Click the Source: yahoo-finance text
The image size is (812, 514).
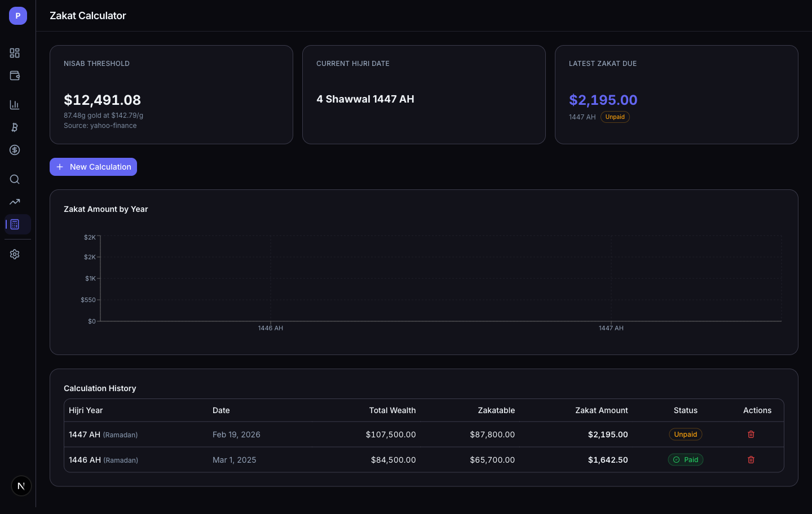point(100,126)
